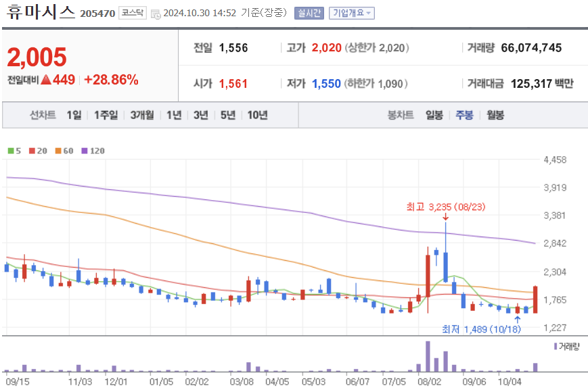Click the red up-triangle change icon
The width and height of the screenshot is (588, 392).
pyautogui.click(x=46, y=79)
